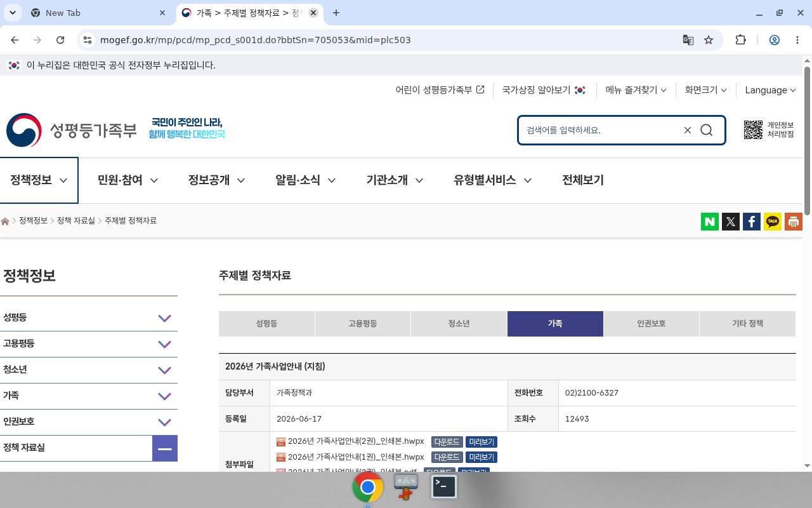Preview 가족사업안내(1권)_인쇄본.hwpx file
Viewport: 812px width, 508px height.
(481, 457)
